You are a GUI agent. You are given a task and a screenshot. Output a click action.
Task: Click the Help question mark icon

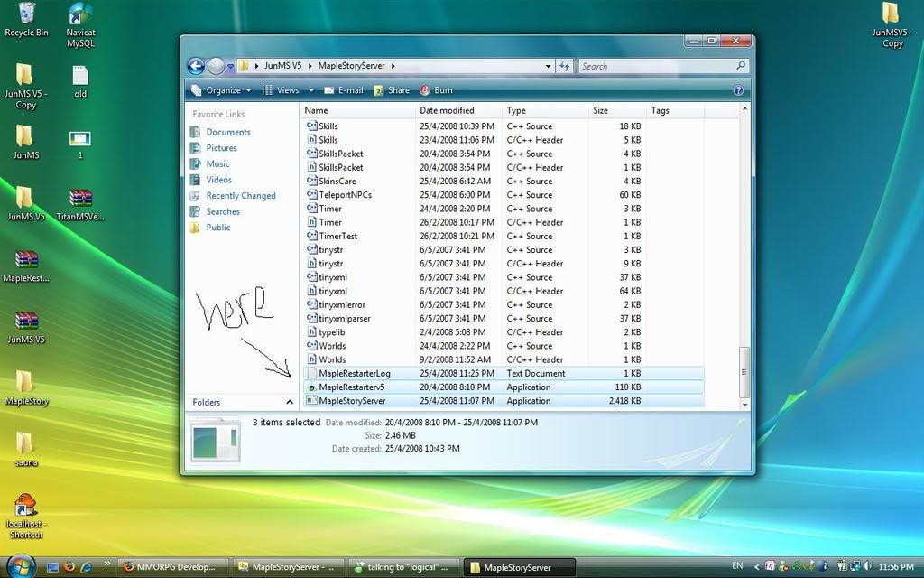pos(738,90)
